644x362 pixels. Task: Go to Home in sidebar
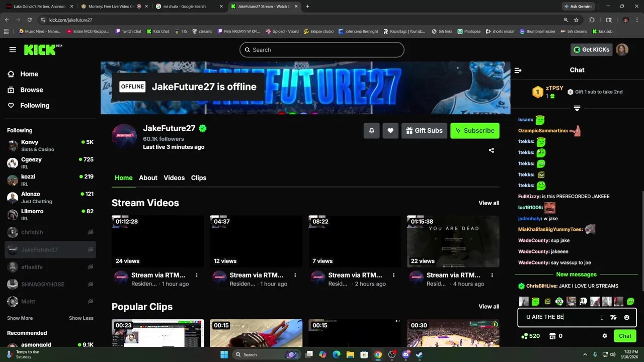click(23, 74)
